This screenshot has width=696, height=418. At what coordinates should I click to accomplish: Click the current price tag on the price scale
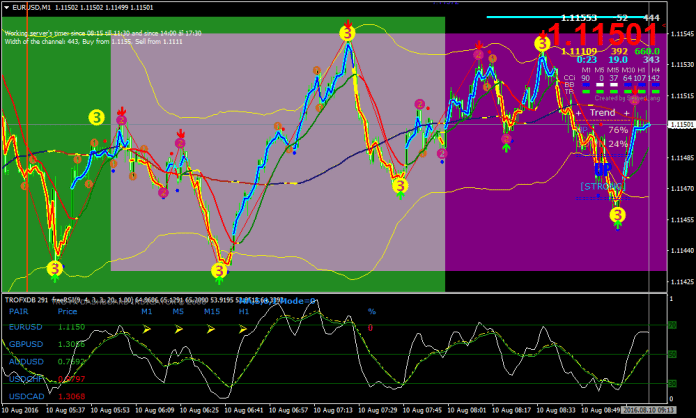tap(680, 125)
